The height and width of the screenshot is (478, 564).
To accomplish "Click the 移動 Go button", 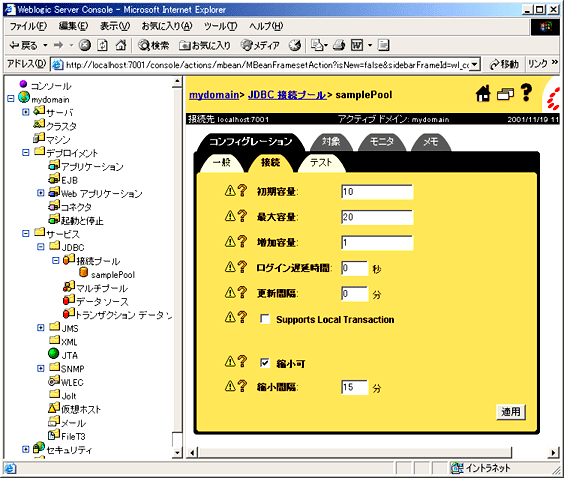I will coord(504,64).
